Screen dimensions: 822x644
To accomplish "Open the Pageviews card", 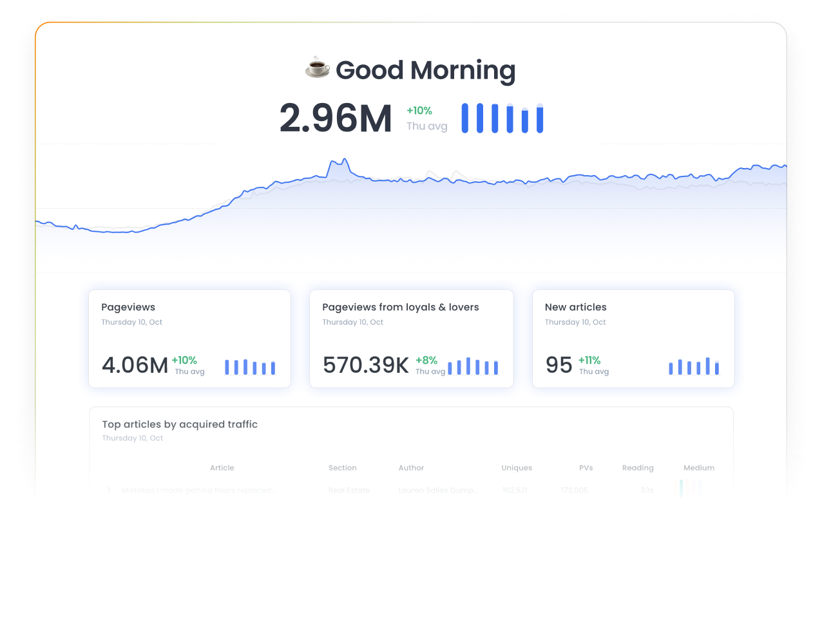I will [189, 338].
